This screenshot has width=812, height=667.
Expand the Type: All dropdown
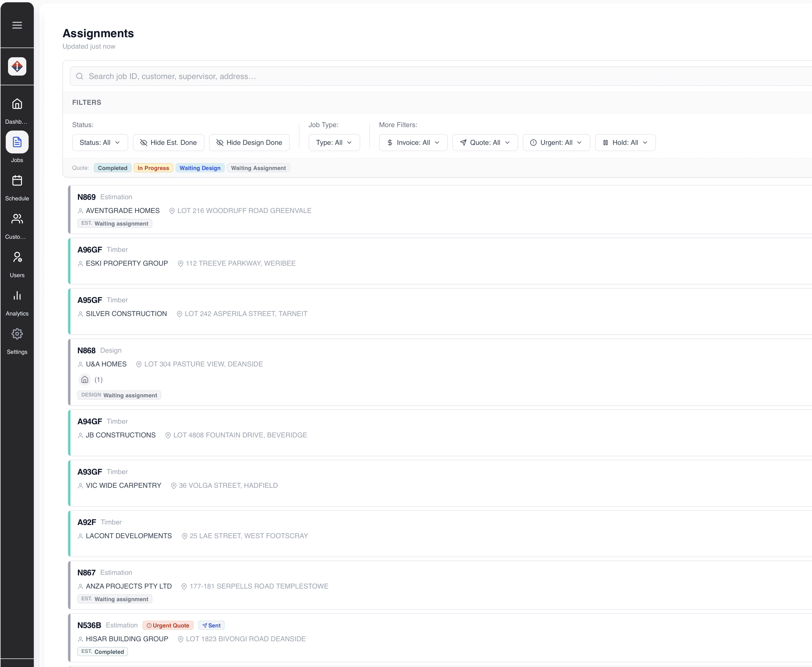(334, 143)
